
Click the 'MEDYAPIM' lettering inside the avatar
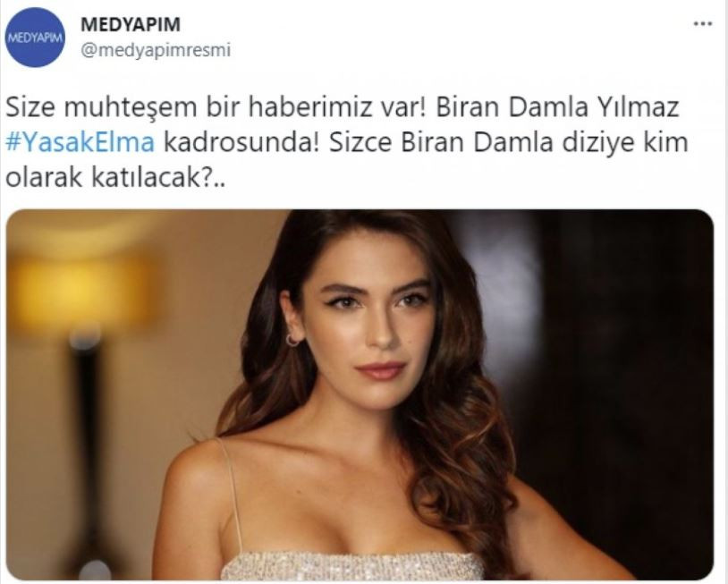coord(35,38)
